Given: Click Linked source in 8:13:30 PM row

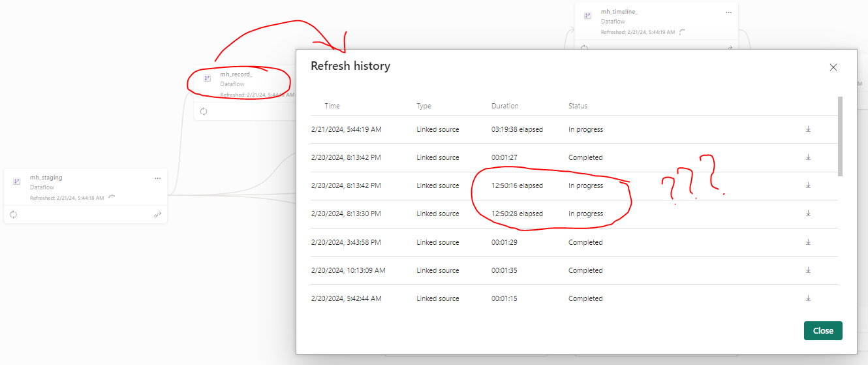Looking at the screenshot, I should point(438,214).
